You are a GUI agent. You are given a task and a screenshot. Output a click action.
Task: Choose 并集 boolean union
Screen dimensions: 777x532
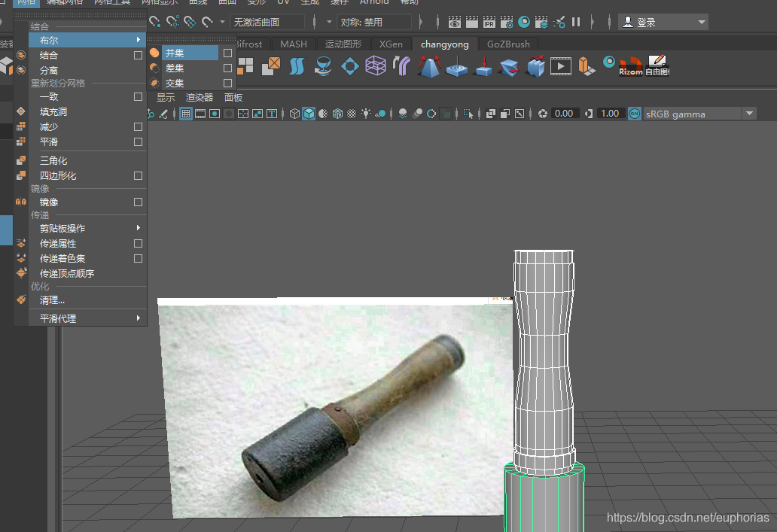190,53
